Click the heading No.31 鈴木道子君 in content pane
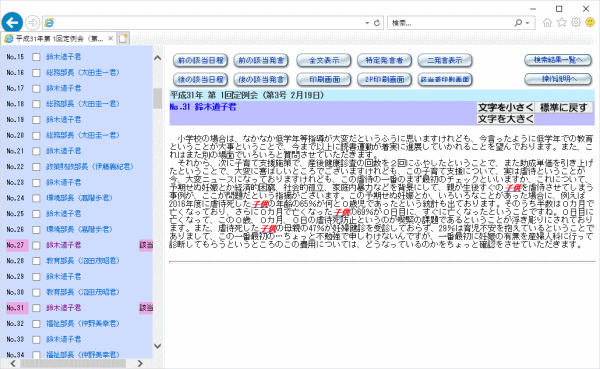Viewport: 600px width, 369px height. click(x=203, y=107)
